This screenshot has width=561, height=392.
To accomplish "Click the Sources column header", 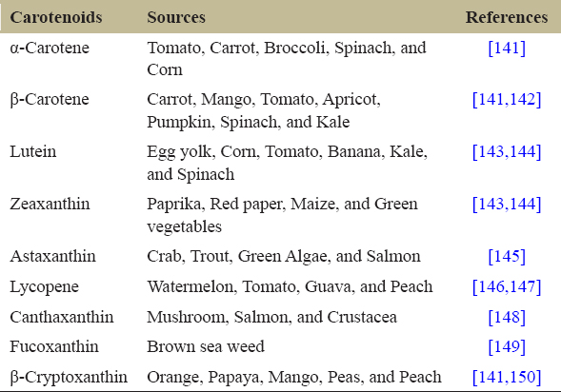I will point(176,17).
